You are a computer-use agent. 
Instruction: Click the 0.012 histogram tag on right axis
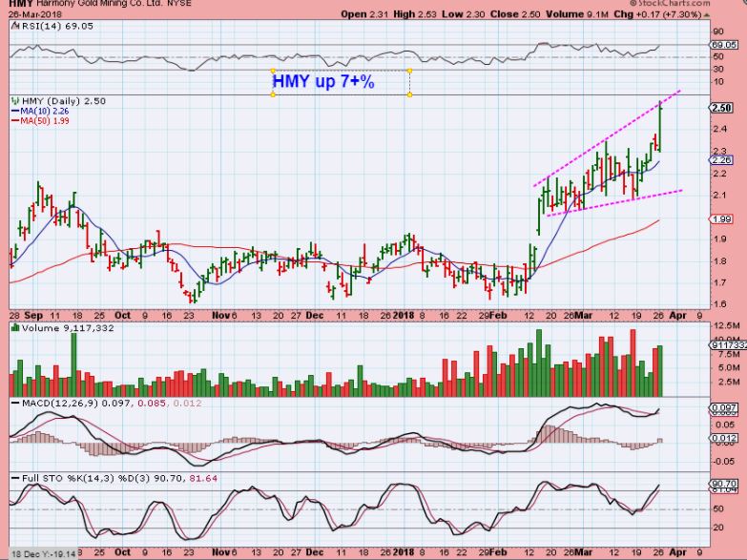pos(723,438)
